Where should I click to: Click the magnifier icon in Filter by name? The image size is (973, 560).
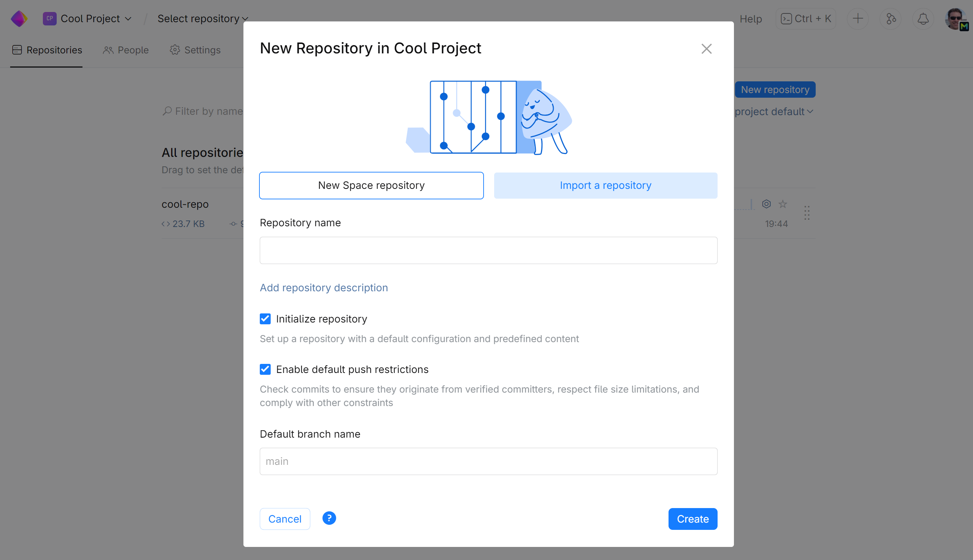(167, 111)
